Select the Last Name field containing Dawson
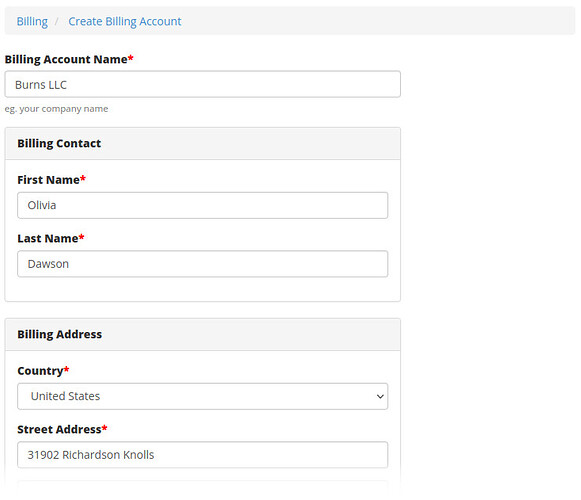Image resolution: width=581 pixels, height=500 pixels. tap(203, 264)
